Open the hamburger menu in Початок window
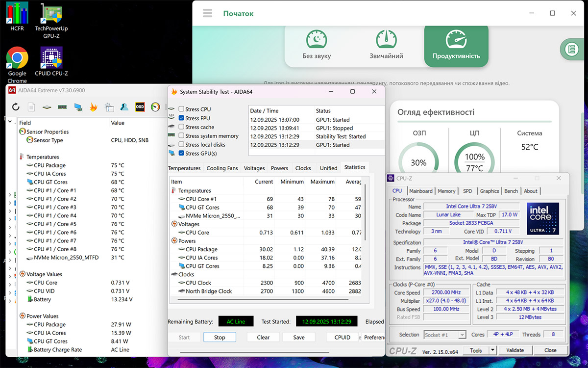Image resolution: width=588 pixels, height=368 pixels. (x=207, y=13)
